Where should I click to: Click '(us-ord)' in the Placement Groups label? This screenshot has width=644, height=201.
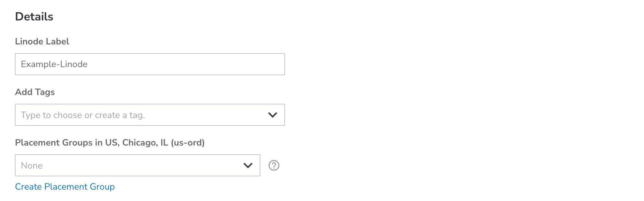click(x=188, y=143)
